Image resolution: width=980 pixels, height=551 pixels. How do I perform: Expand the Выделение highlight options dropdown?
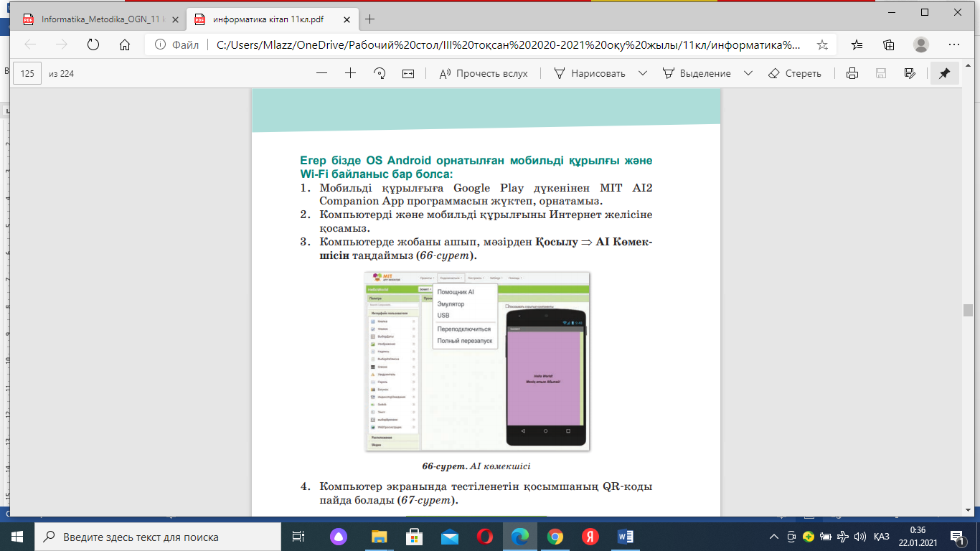pyautogui.click(x=748, y=73)
